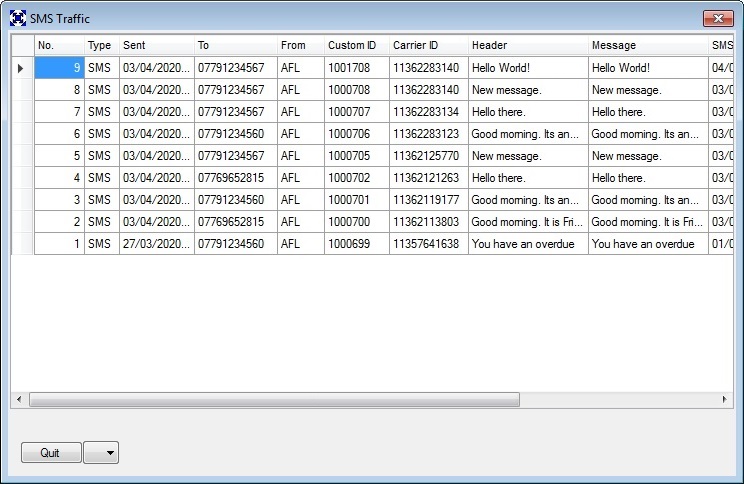Click the horizontal scrollbar thumb

pos(274,399)
